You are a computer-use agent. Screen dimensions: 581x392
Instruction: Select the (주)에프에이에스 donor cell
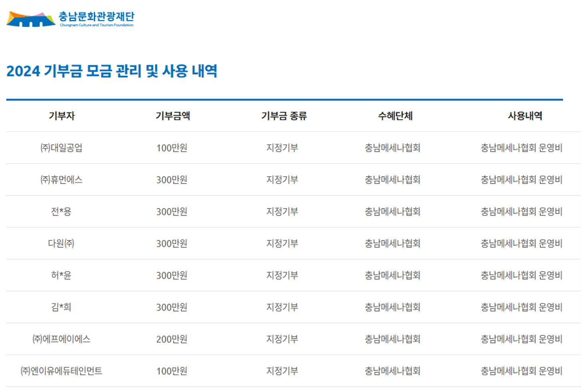coord(61,339)
